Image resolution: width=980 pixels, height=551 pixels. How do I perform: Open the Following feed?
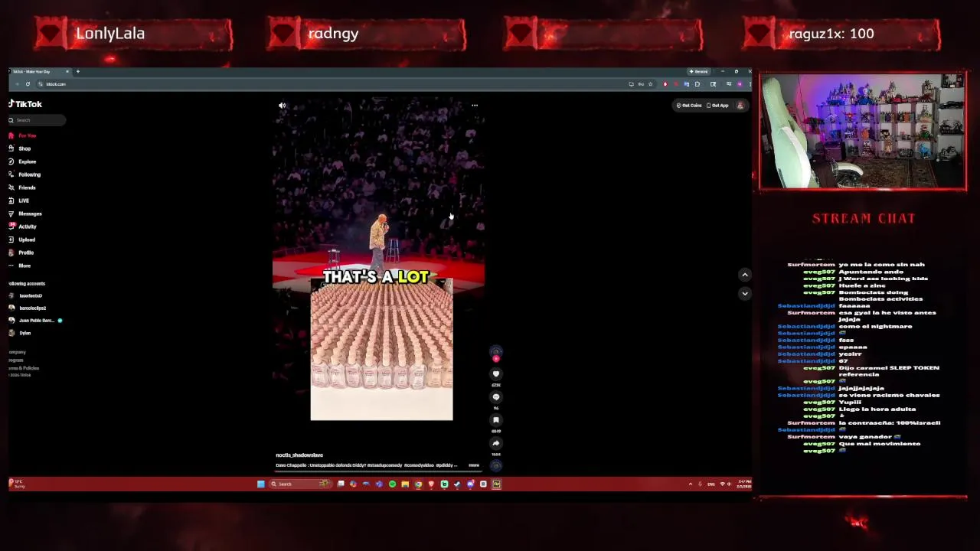click(x=24, y=174)
